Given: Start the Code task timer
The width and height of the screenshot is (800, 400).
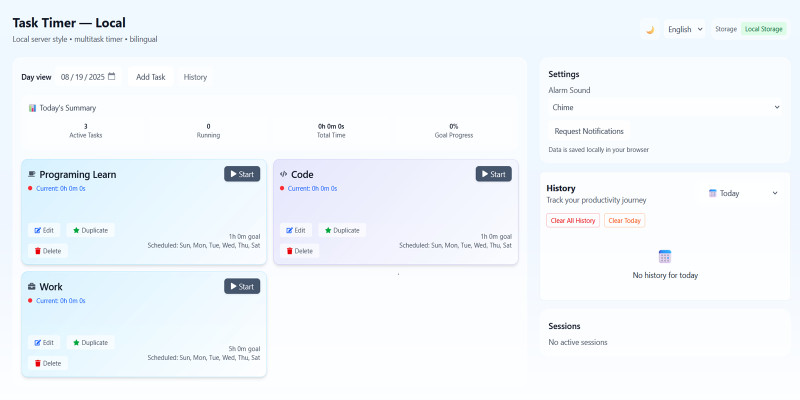Looking at the screenshot, I should click(x=494, y=174).
